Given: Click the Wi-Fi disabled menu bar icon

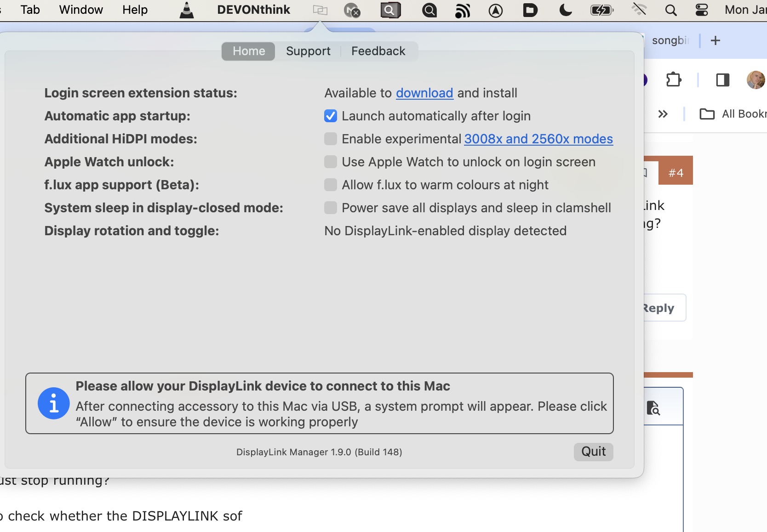Looking at the screenshot, I should pos(639,9).
